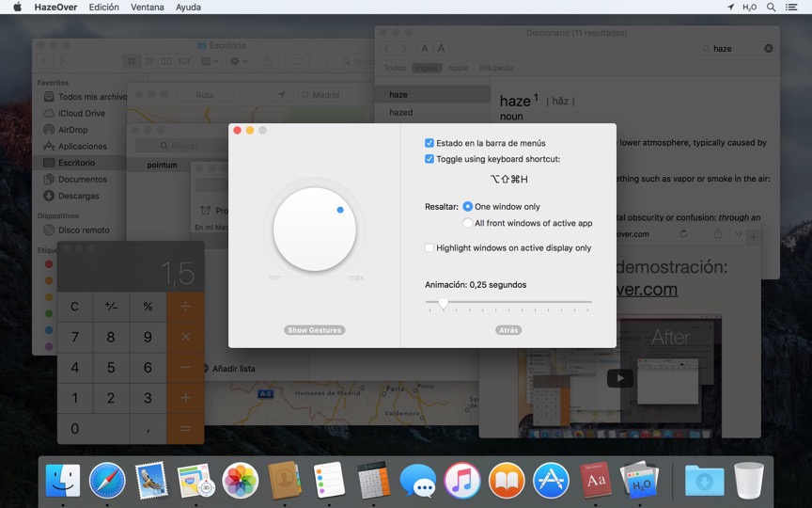
Task: Open the Ayuda menu
Action: point(188,8)
